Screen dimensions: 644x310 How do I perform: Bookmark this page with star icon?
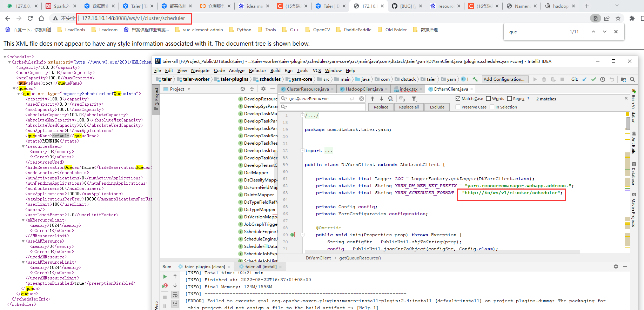(x=618, y=18)
